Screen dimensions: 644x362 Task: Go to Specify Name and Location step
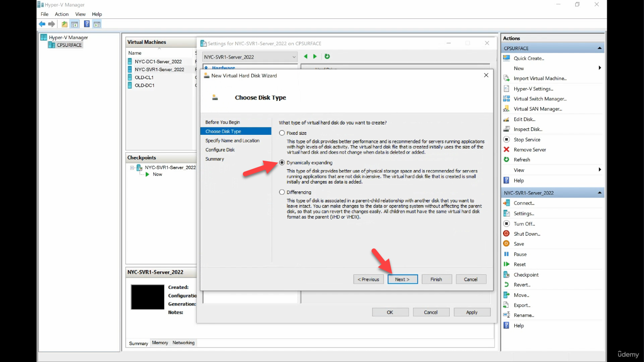[232, 140]
